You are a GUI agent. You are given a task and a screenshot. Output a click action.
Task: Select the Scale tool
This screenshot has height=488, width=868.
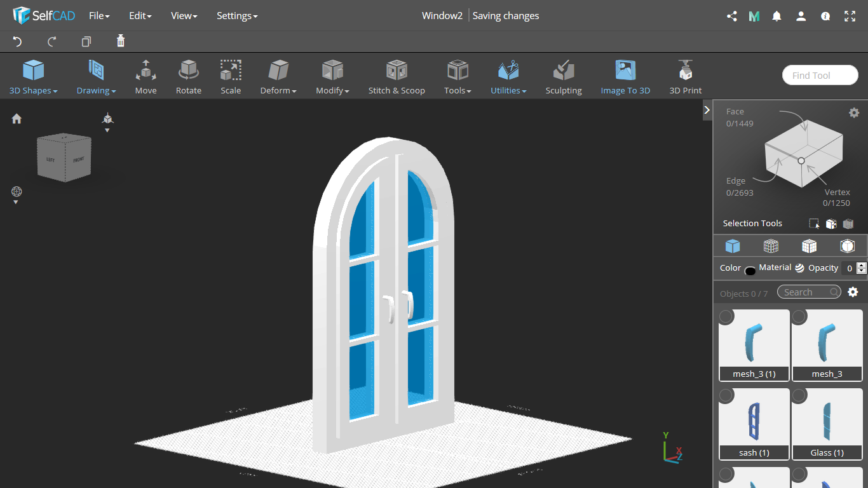[x=231, y=78]
